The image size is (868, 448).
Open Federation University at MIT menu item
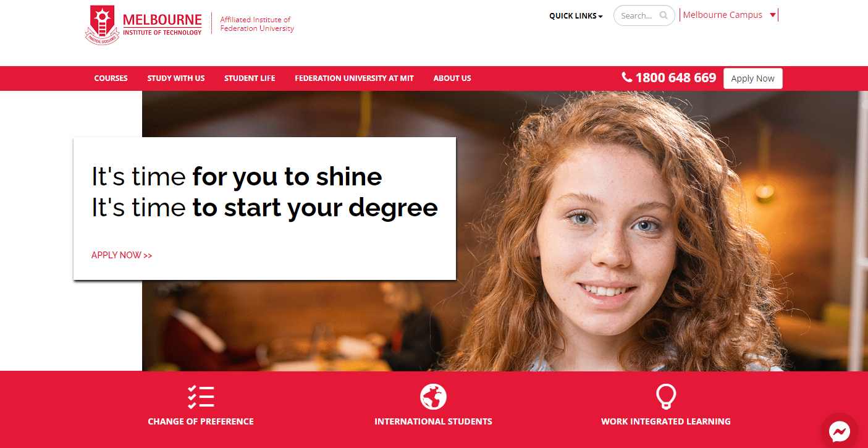coord(354,78)
